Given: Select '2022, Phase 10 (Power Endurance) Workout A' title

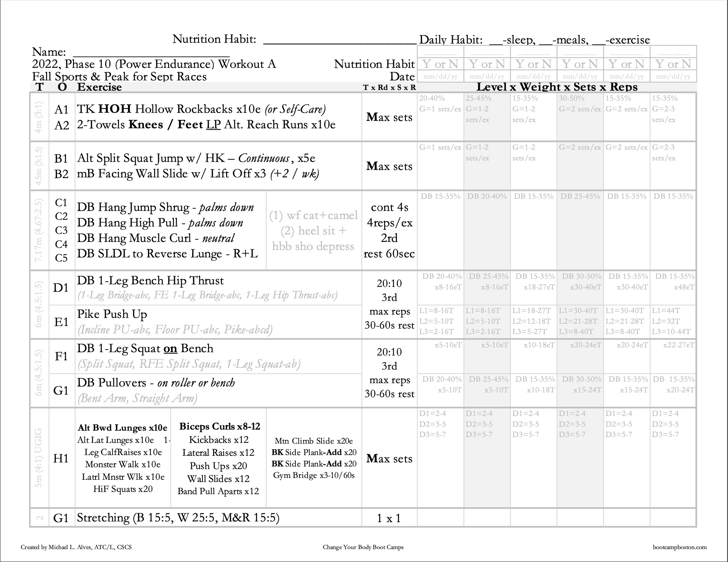Looking at the screenshot, I should pos(154,64).
